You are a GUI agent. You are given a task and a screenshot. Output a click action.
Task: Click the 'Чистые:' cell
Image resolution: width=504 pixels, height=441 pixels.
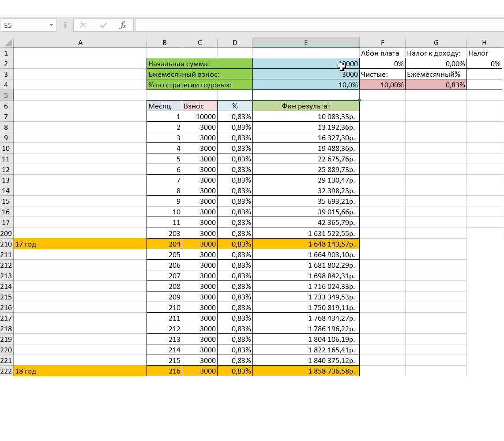pyautogui.click(x=383, y=74)
